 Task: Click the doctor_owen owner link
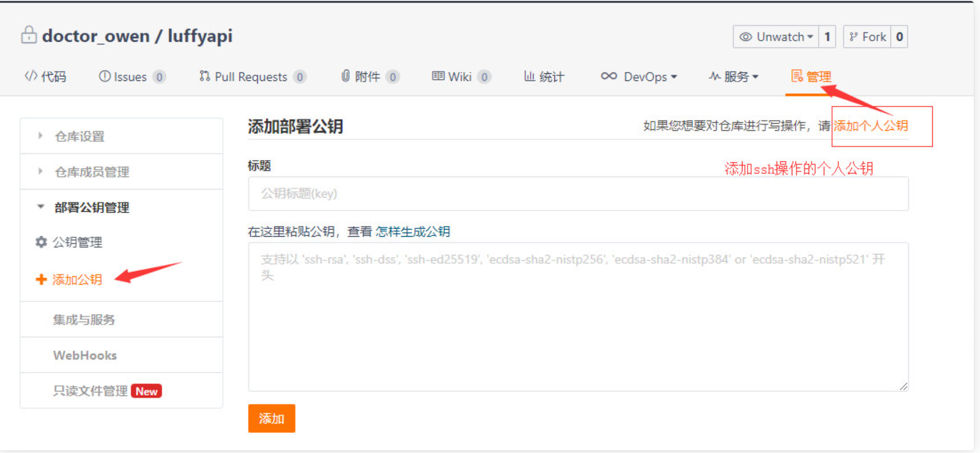pos(96,36)
